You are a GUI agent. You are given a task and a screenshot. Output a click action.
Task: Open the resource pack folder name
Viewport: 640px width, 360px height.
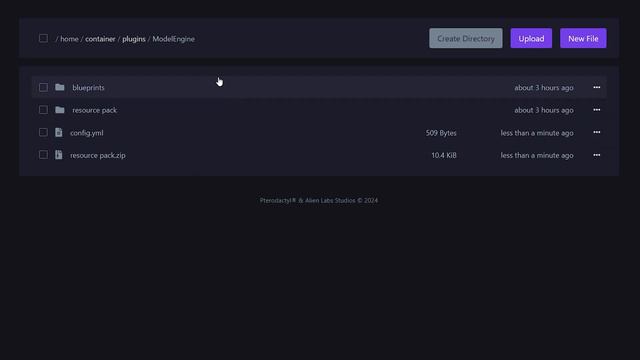94,110
